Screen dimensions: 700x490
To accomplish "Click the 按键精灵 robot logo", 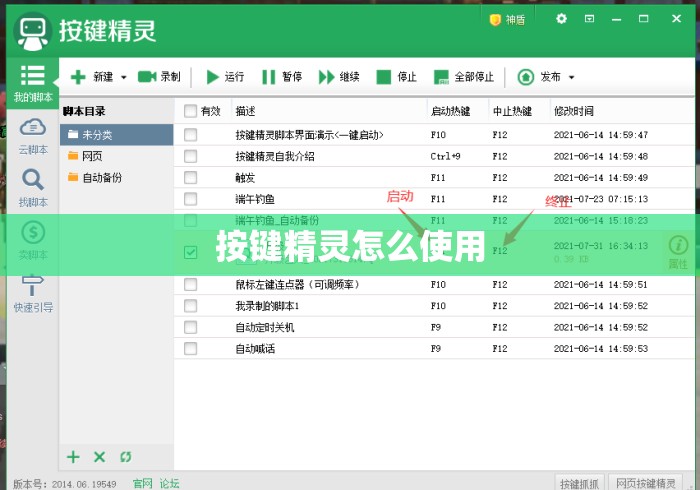I will (32, 32).
